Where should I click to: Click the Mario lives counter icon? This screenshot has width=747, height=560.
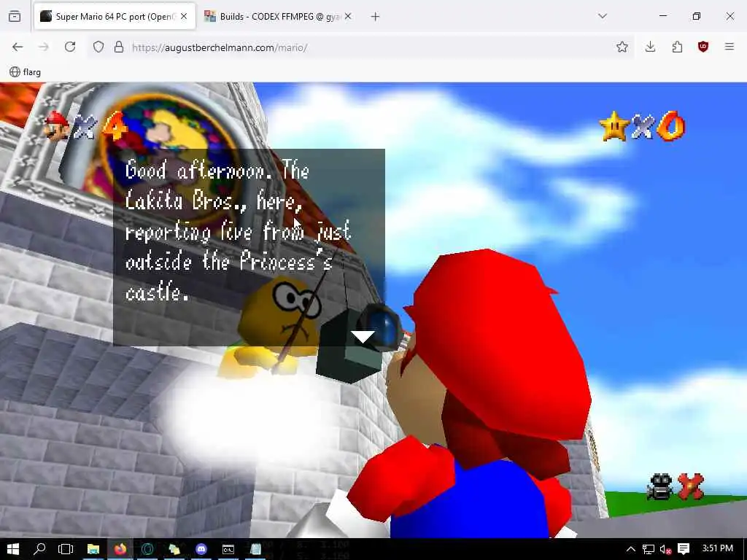point(57,126)
